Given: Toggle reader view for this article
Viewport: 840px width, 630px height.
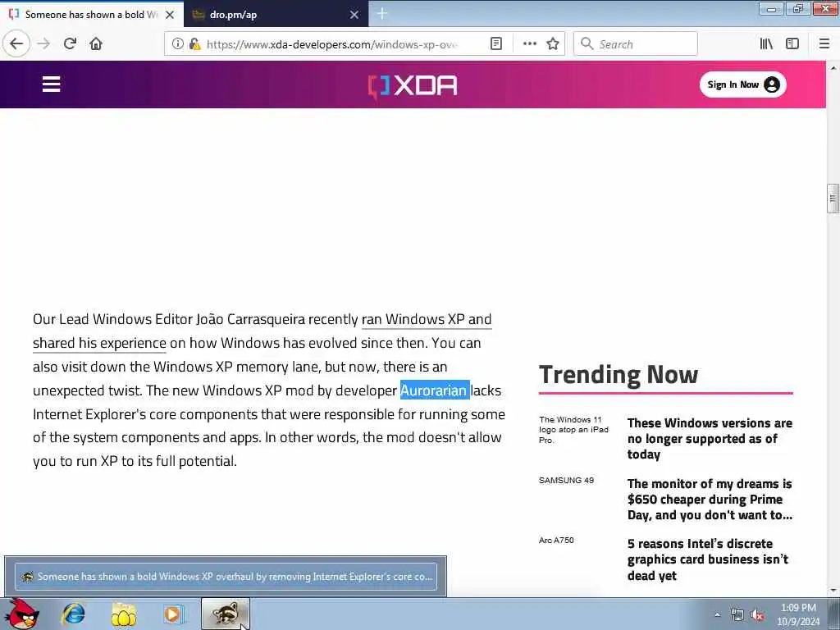Looking at the screenshot, I should pos(496,44).
